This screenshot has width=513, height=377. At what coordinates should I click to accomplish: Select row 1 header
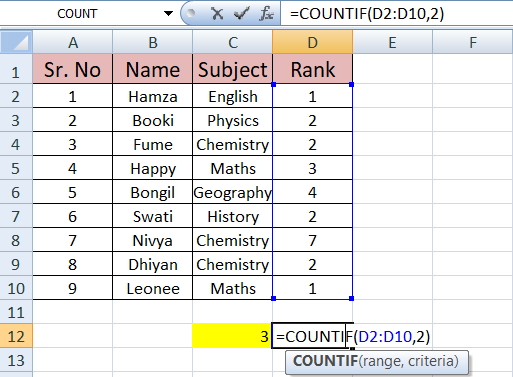[x=16, y=69]
